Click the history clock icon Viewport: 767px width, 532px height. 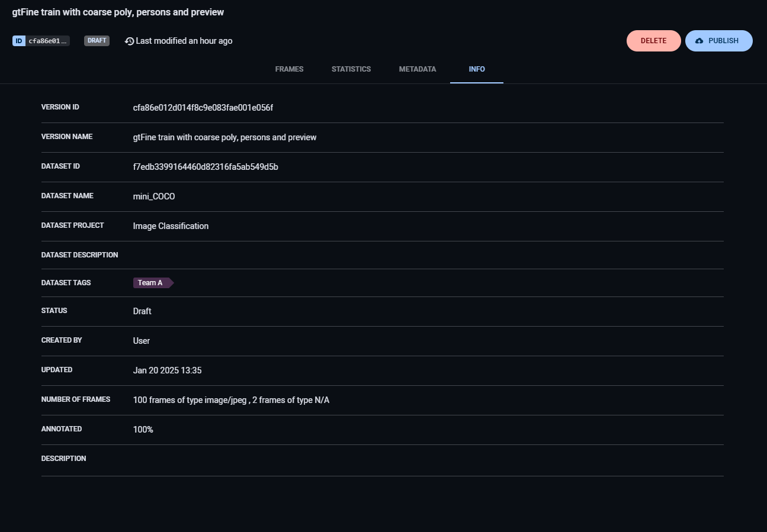pyautogui.click(x=129, y=40)
